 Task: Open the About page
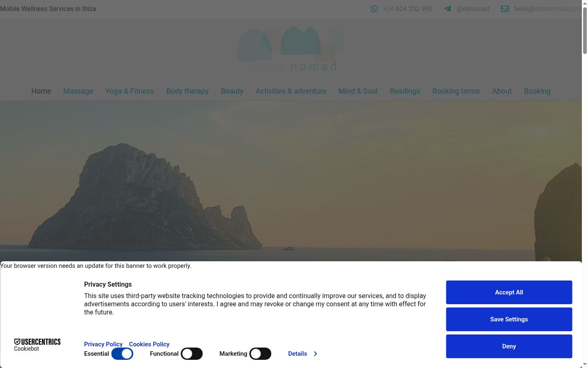502,91
